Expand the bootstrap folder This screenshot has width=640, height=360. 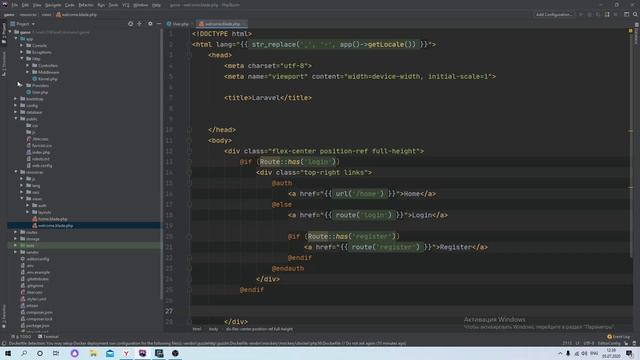pos(16,99)
